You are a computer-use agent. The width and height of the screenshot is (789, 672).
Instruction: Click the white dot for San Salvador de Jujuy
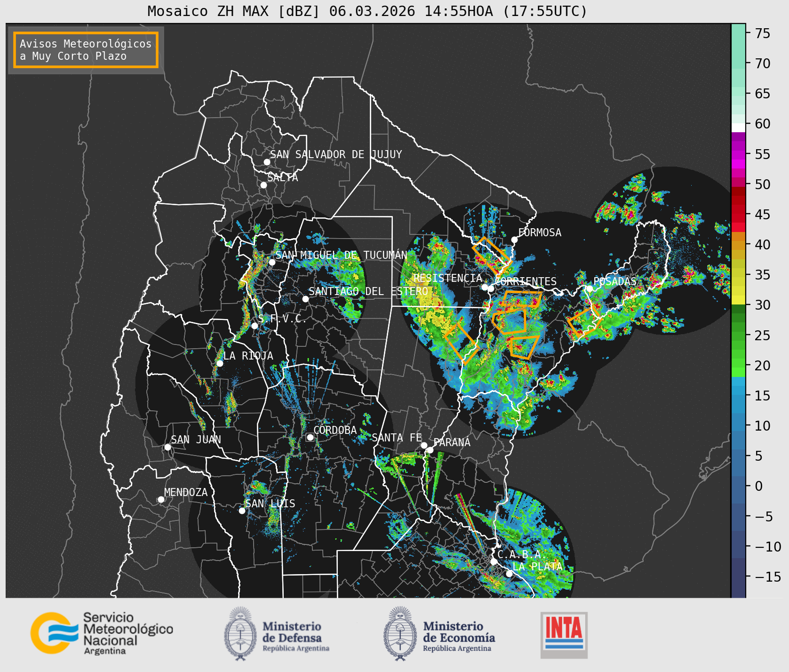pyautogui.click(x=267, y=162)
